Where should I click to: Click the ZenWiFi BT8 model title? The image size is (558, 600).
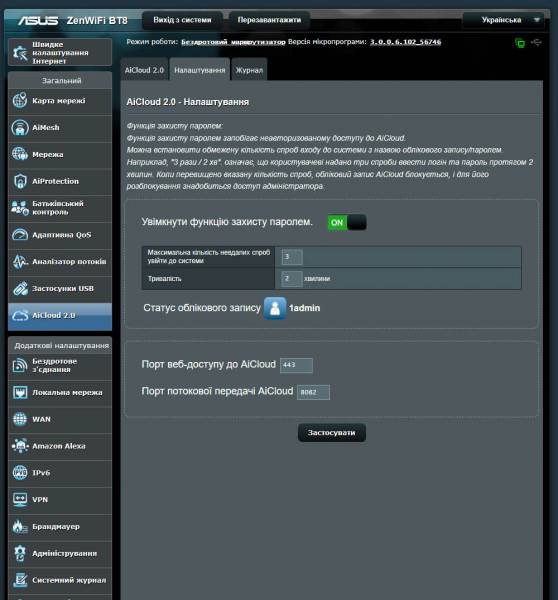pyautogui.click(x=97, y=20)
